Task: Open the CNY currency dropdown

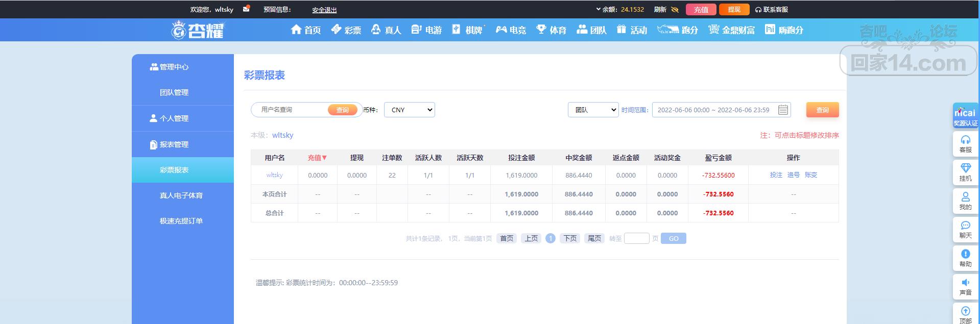Action: point(410,110)
